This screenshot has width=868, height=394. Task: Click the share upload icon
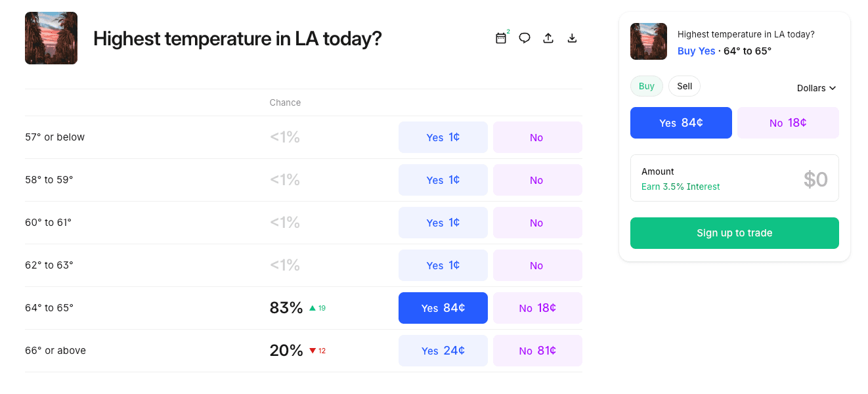[548, 38]
